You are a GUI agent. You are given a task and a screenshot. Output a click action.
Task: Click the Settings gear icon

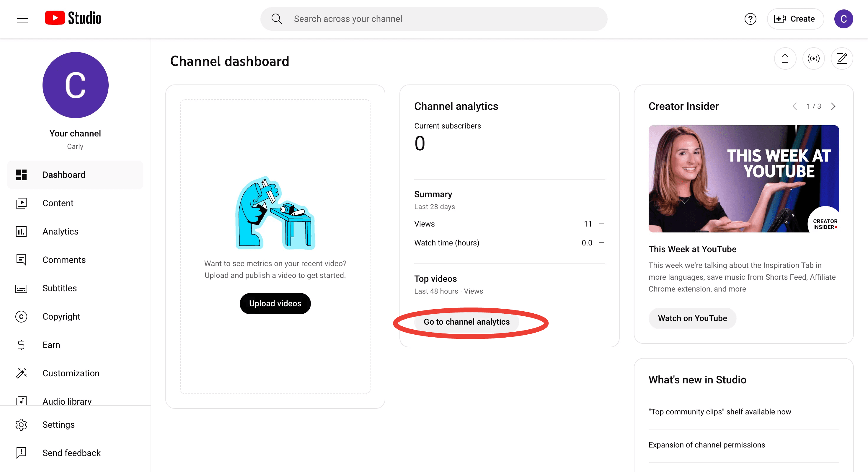(21, 424)
